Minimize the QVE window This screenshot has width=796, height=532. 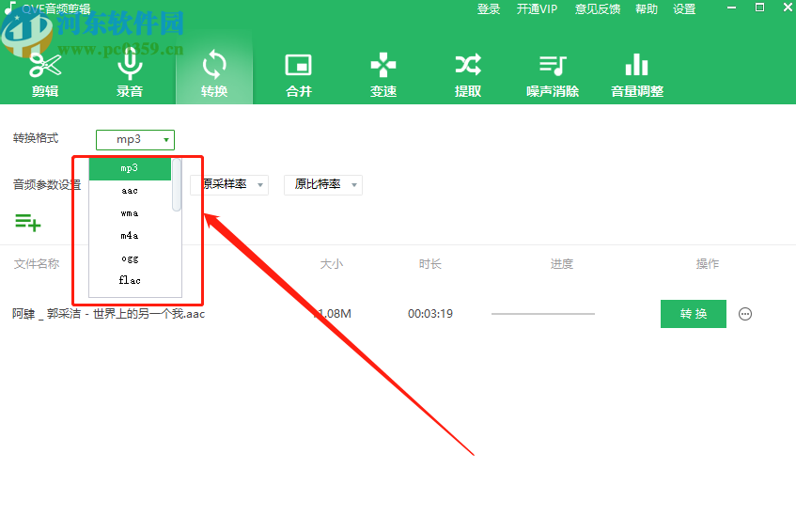(731, 8)
